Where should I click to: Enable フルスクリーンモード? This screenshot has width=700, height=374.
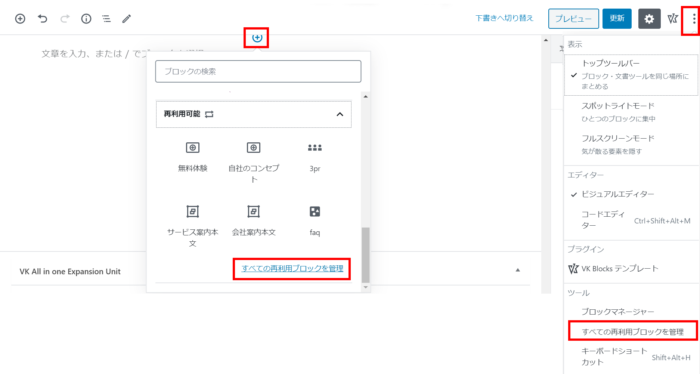[631, 145]
